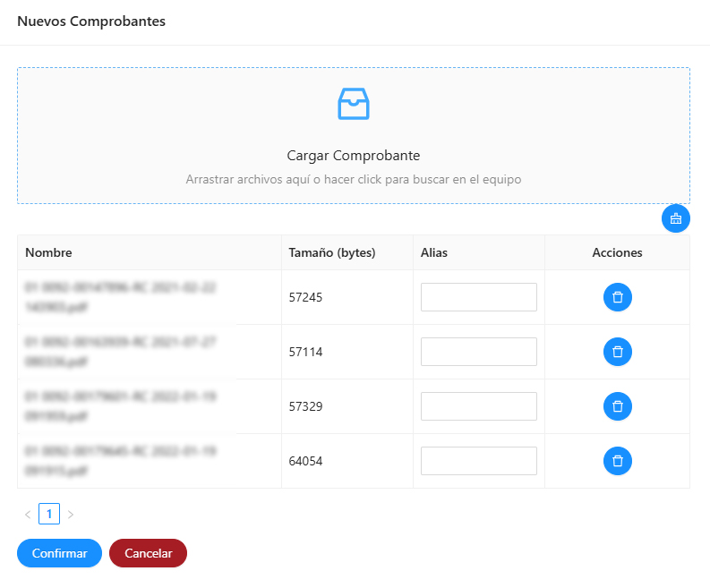Image resolution: width=710 pixels, height=588 pixels.
Task: Click the 'Arrastrar archivos aquí' hint text
Action: [353, 179]
